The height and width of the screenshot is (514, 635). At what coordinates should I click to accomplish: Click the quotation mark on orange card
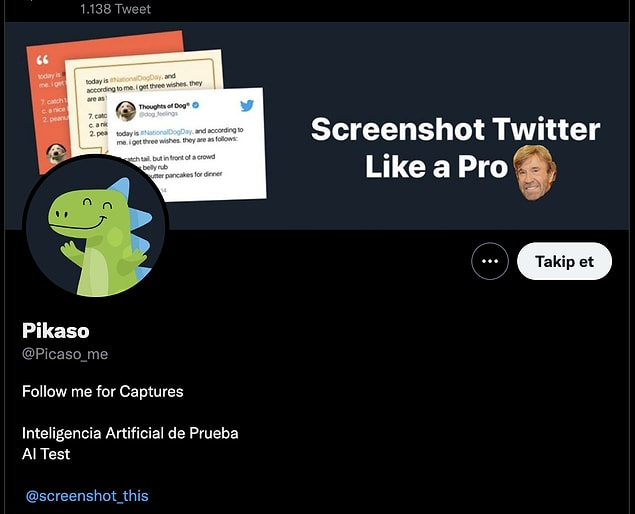tap(42, 59)
